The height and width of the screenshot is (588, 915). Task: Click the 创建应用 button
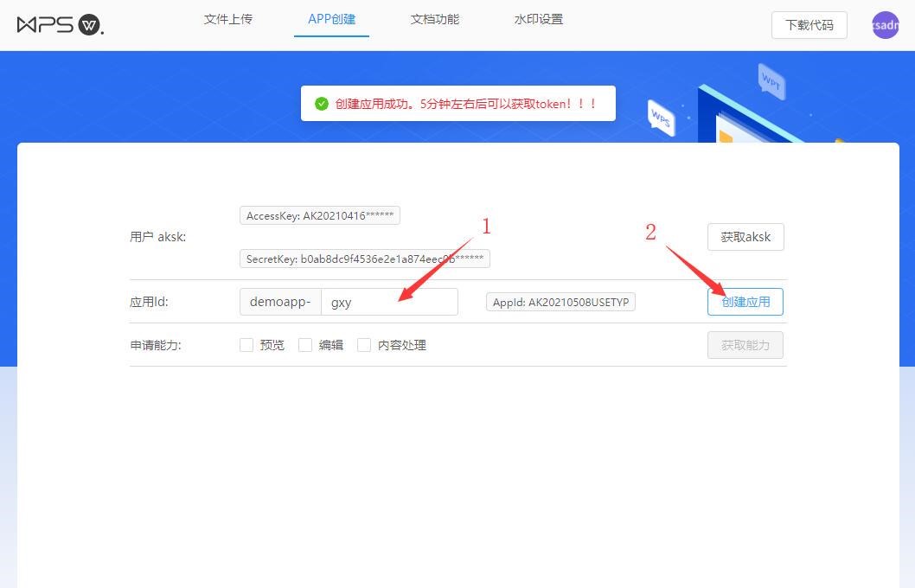coord(745,302)
